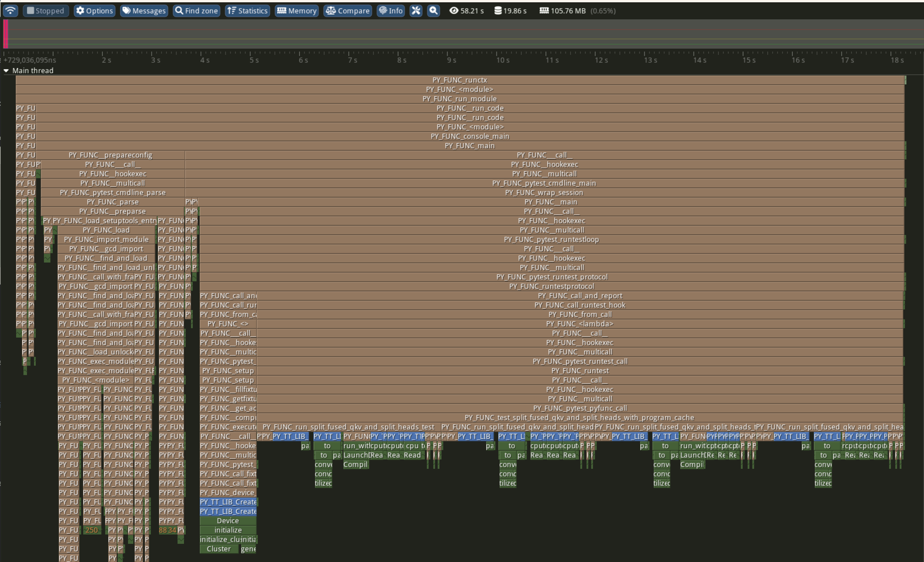Open the Memory window
Viewport: 924px width, 562px height.
pyautogui.click(x=297, y=11)
